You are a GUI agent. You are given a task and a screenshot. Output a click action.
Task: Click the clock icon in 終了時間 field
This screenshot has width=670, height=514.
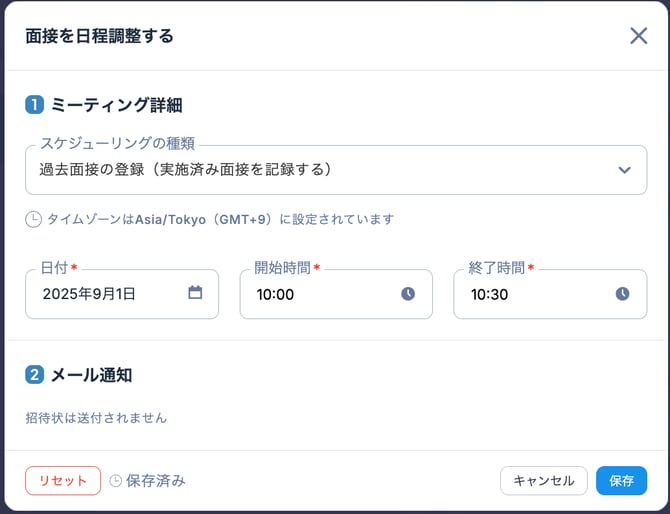tap(622, 294)
